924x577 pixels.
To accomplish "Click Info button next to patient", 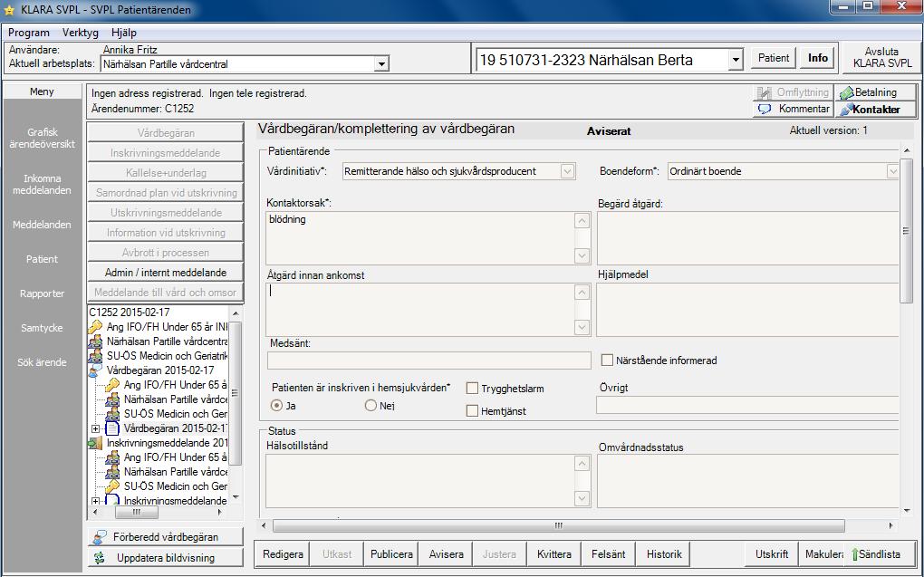I will coord(818,58).
